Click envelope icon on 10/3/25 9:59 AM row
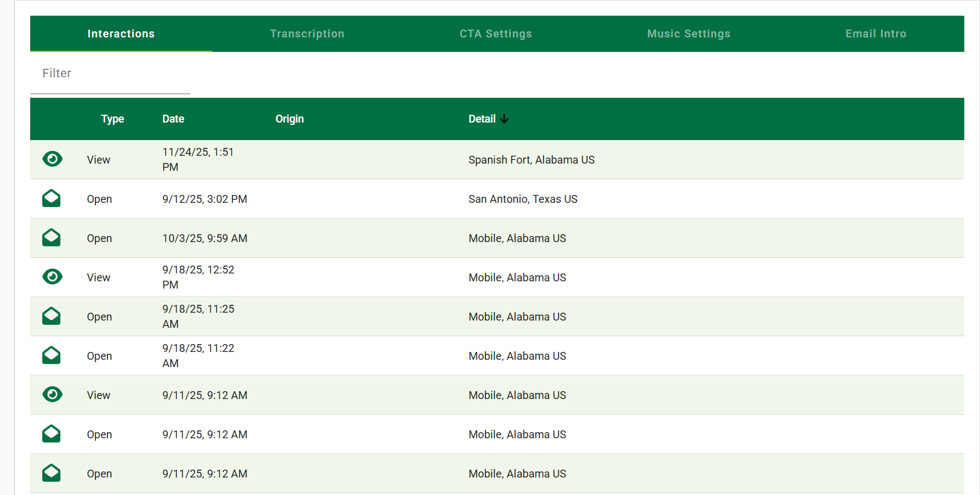The height and width of the screenshot is (495, 980). coord(51,237)
